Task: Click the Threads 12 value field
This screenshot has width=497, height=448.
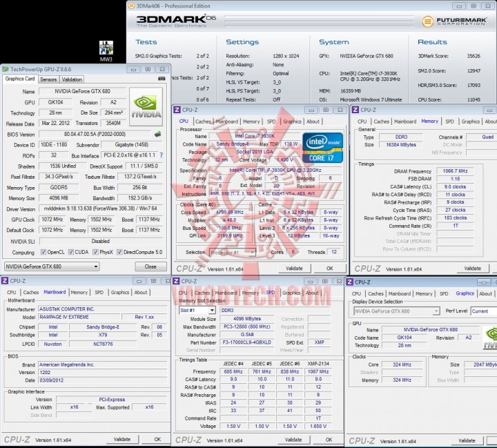Action: coord(334,252)
